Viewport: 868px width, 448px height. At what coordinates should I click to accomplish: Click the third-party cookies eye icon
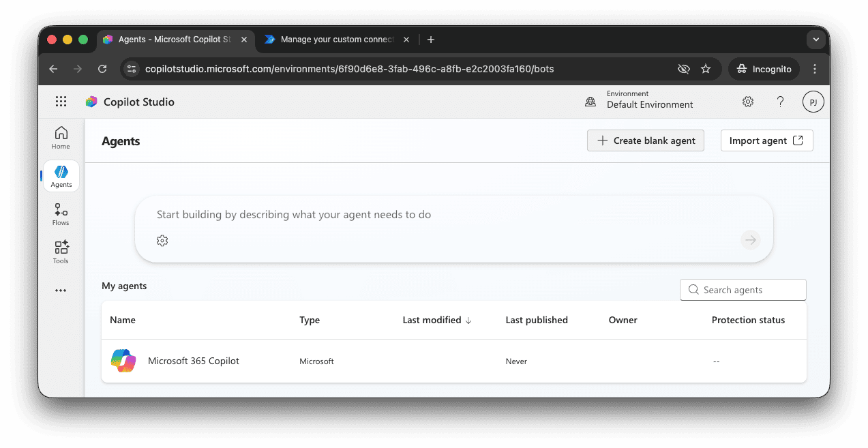(x=683, y=69)
